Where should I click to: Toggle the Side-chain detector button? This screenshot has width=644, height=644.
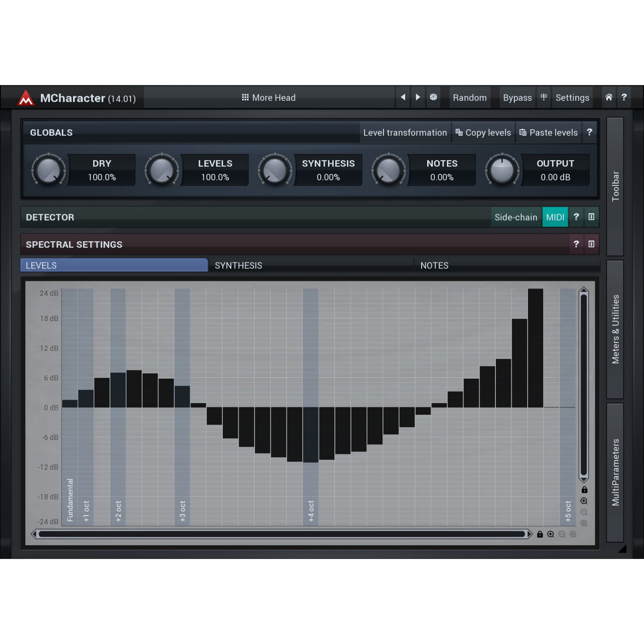pos(516,217)
